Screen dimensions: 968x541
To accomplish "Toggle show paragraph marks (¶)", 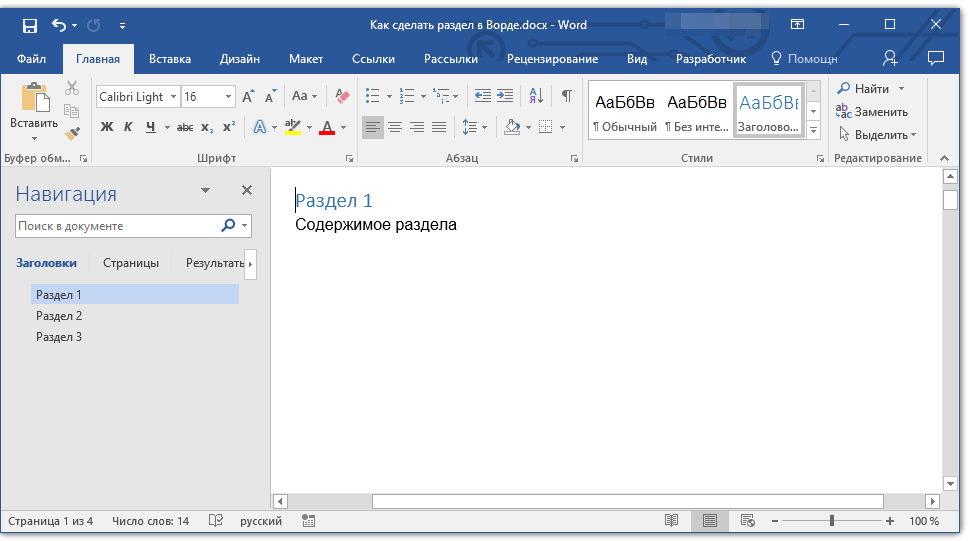I will (x=567, y=96).
